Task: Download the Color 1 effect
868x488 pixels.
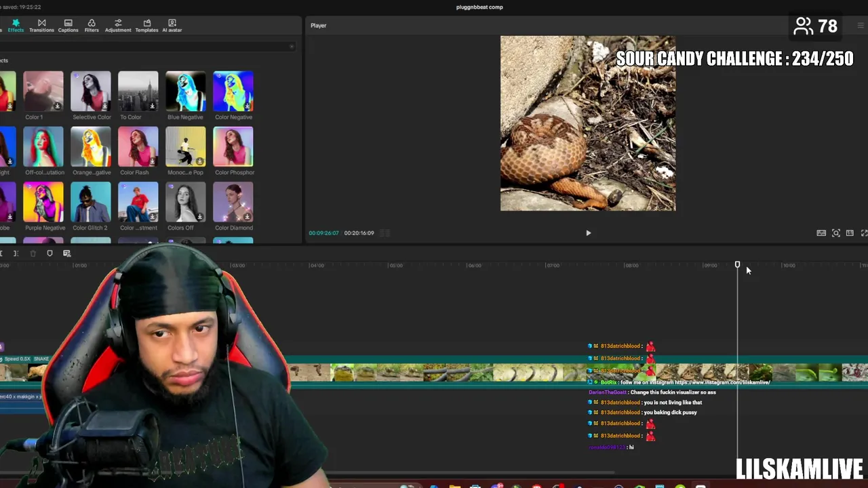Action: click(57, 106)
